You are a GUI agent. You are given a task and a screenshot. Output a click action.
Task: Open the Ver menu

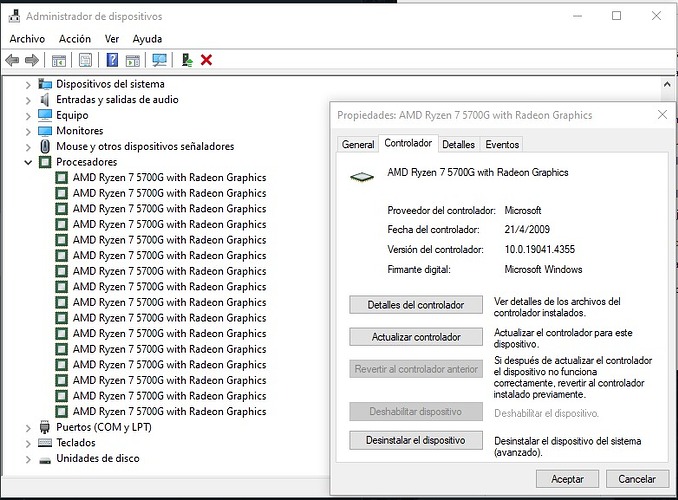coord(112,39)
